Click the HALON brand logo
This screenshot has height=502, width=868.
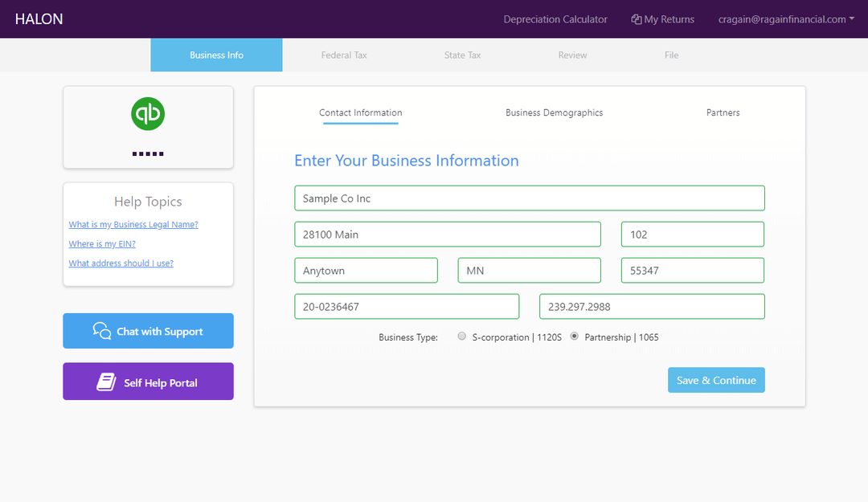[x=39, y=18]
